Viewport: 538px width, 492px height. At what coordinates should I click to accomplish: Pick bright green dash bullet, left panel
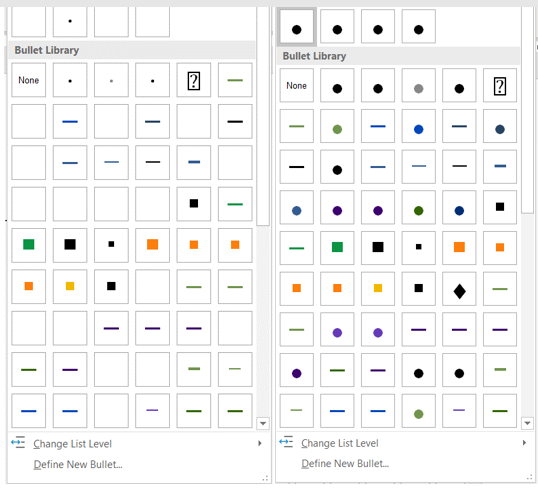coord(235,204)
